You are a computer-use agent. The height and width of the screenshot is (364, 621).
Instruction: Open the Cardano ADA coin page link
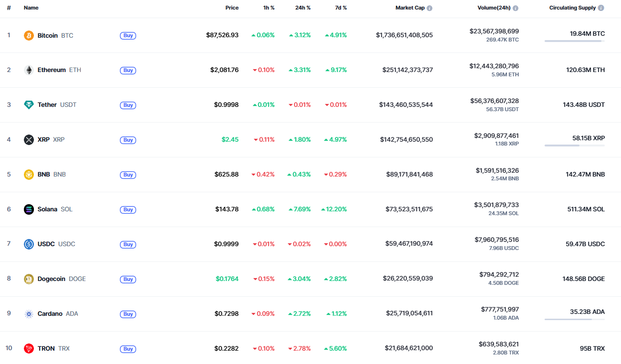57,314
